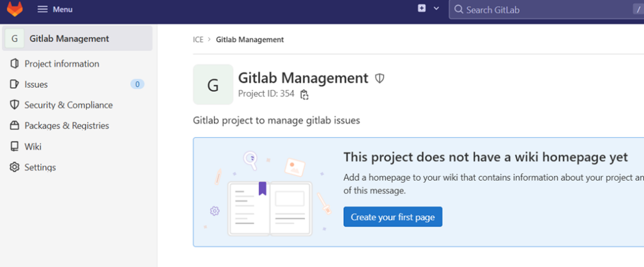
Task: Click the Packages & Registries icon
Action: coord(14,126)
